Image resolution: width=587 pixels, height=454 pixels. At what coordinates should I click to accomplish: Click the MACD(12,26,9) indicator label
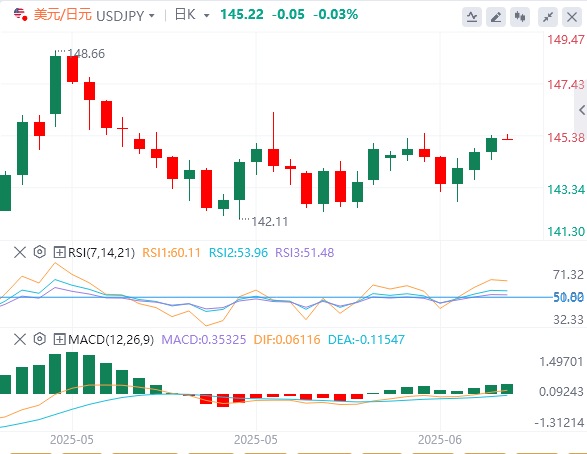coord(111,340)
